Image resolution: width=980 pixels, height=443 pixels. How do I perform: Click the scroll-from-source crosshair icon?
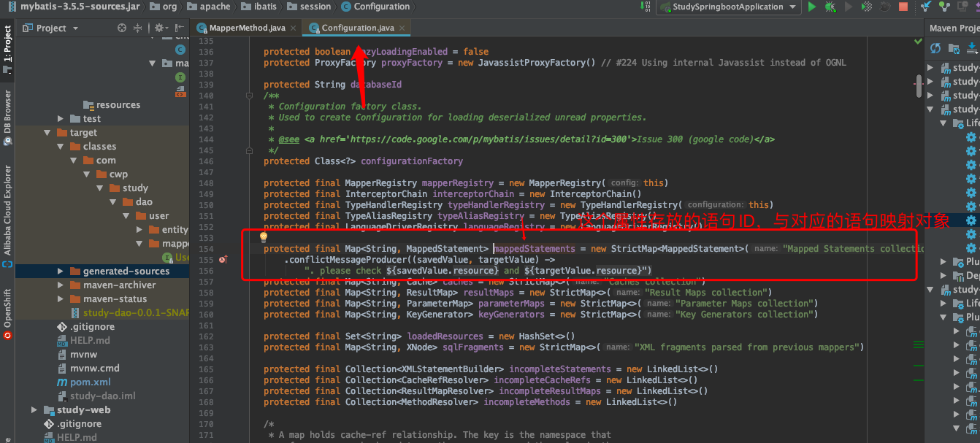[x=121, y=28]
